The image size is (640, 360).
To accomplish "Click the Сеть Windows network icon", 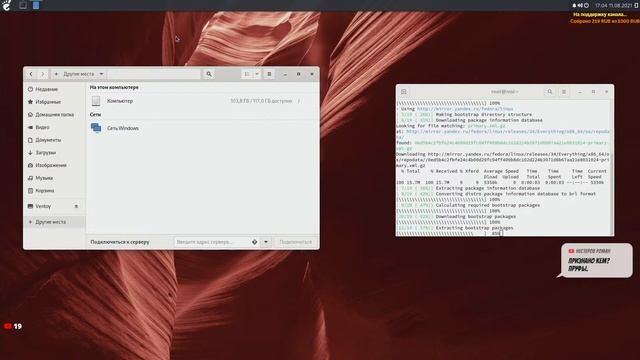I will coord(96,128).
